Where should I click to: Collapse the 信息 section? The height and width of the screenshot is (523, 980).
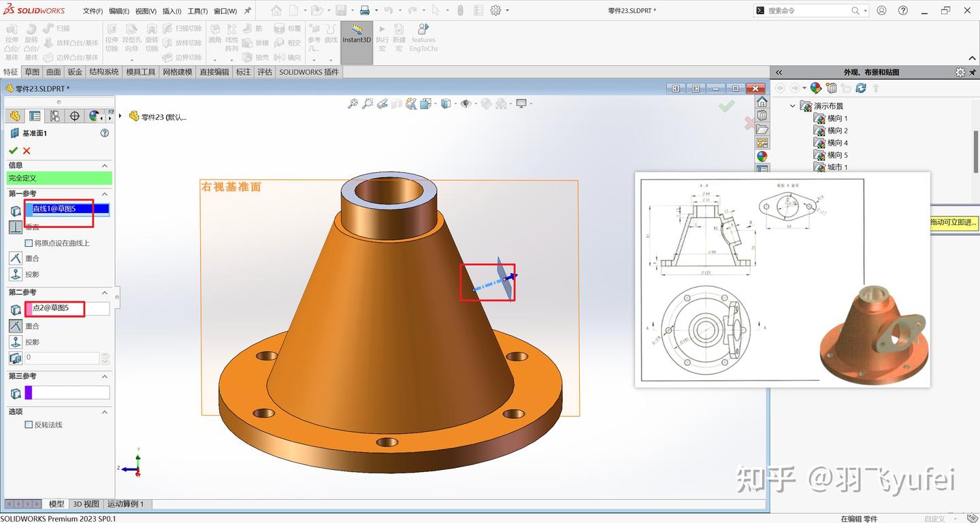[105, 165]
